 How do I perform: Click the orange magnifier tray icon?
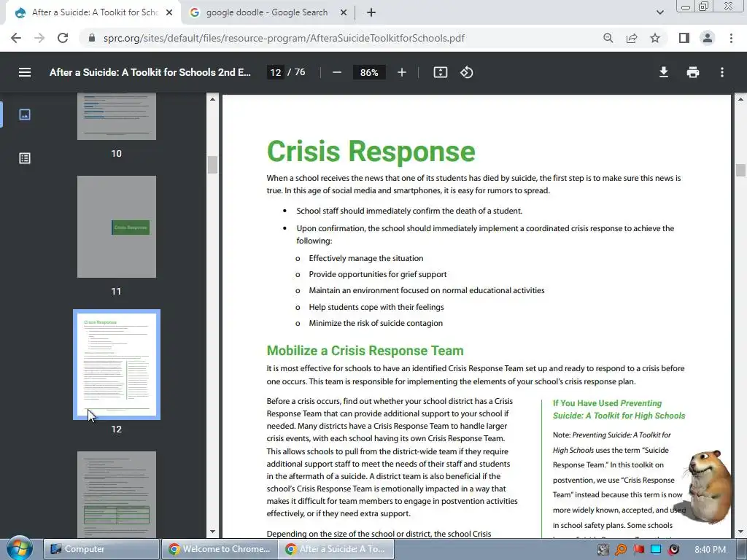coord(620,550)
